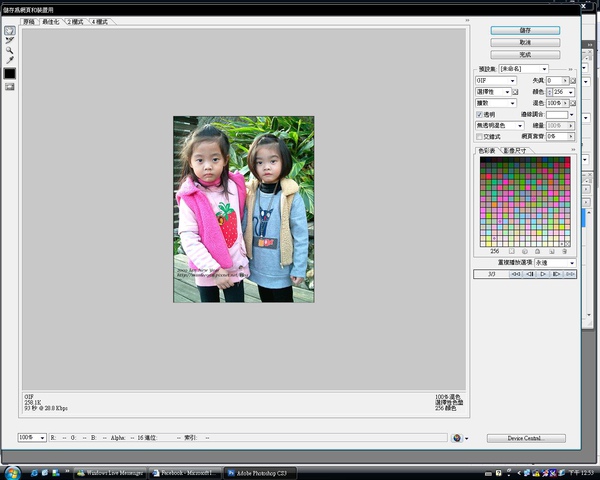
Task: Toggle slices visibility icon below the black swatch
Action: (10, 87)
